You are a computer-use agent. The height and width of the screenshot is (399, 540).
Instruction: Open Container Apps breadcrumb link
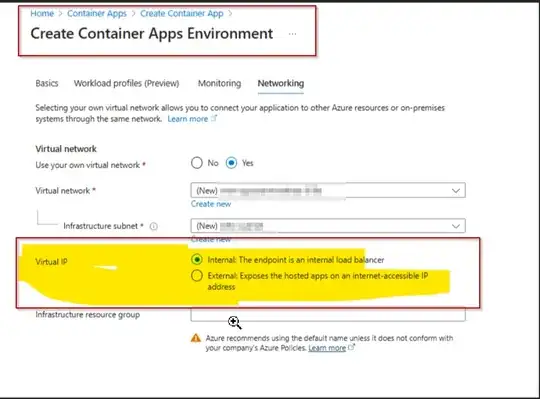[97, 13]
